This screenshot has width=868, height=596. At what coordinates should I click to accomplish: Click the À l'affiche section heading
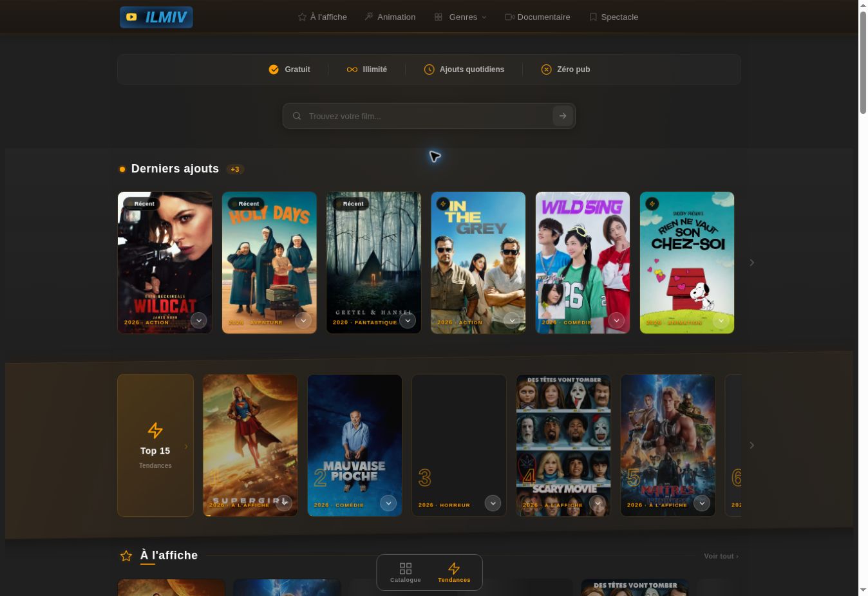coord(169,555)
